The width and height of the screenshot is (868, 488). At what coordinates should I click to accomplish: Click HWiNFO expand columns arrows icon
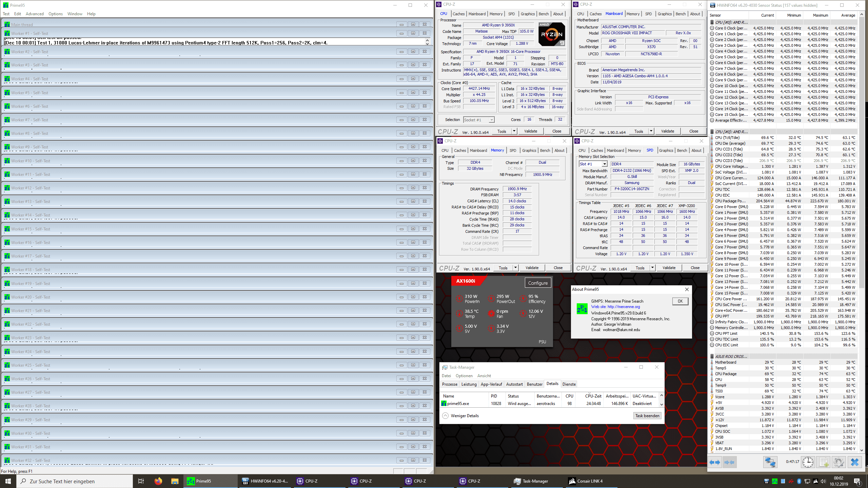click(715, 462)
